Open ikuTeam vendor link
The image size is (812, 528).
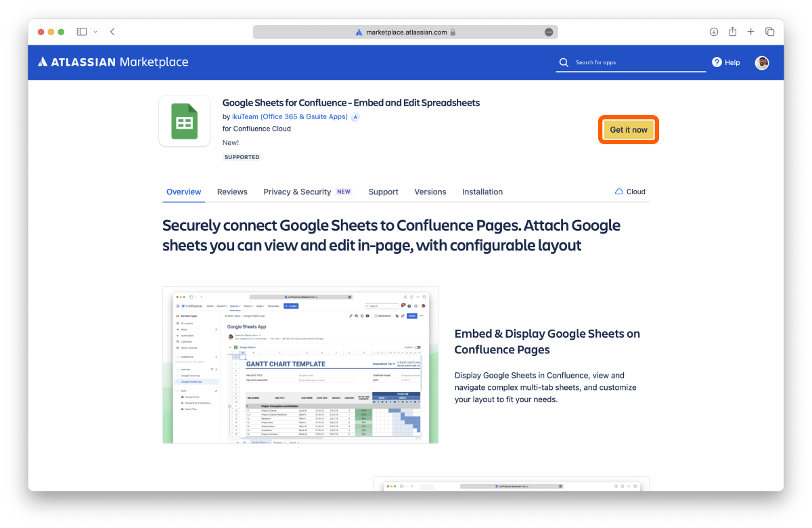pyautogui.click(x=290, y=116)
